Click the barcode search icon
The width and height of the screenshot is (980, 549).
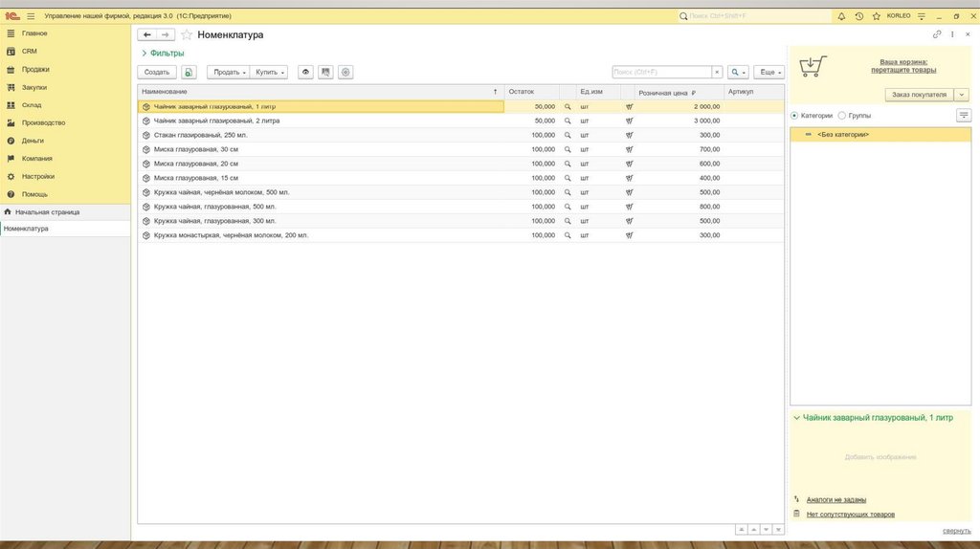click(325, 73)
